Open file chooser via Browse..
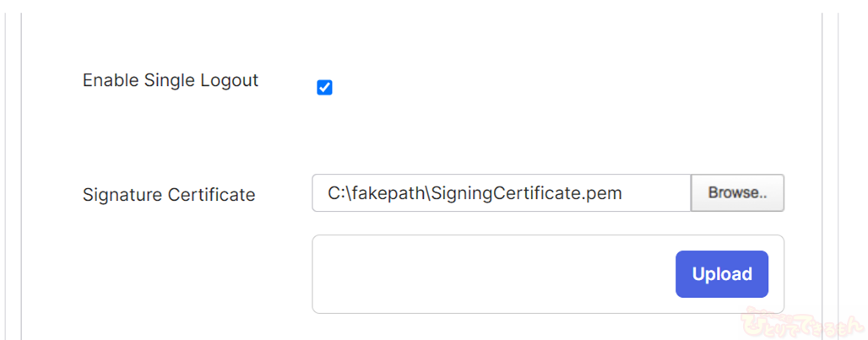The width and height of the screenshot is (868, 340). (737, 193)
